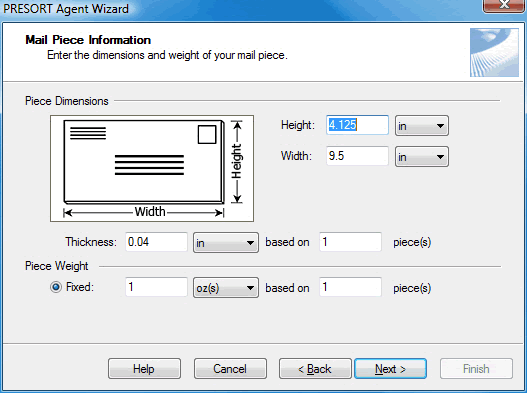Open the Thickness unit dropdown
527x393 pixels.
[226, 242]
